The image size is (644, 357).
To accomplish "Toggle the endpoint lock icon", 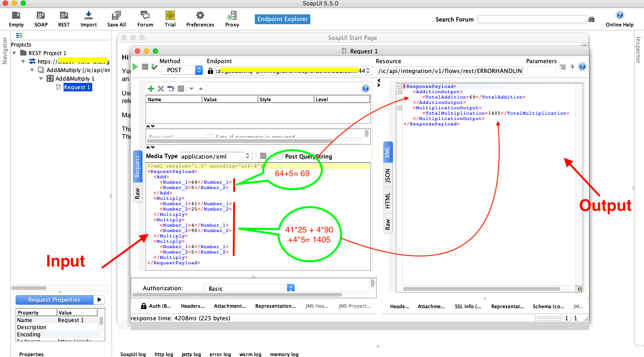I will (x=210, y=71).
